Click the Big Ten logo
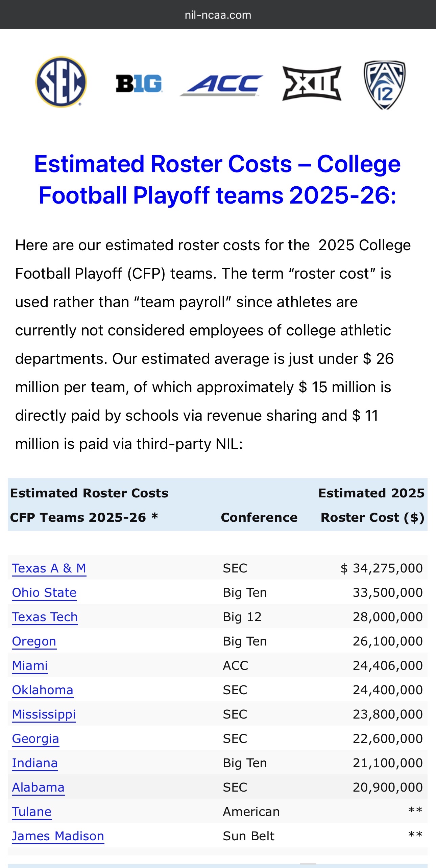This screenshot has width=436, height=868. [x=139, y=84]
